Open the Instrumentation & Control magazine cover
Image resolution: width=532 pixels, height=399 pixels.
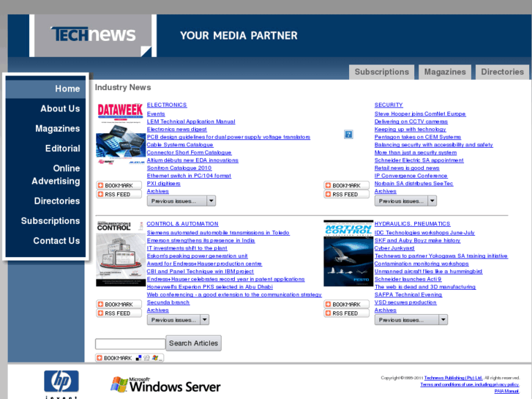[121, 253]
